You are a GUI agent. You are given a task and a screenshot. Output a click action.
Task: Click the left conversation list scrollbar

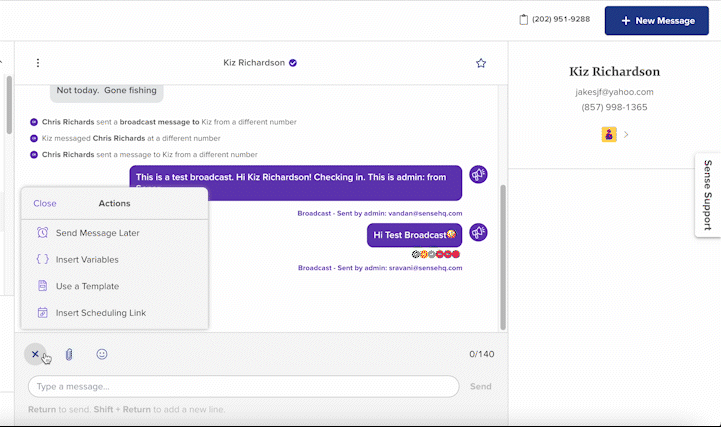point(9,105)
